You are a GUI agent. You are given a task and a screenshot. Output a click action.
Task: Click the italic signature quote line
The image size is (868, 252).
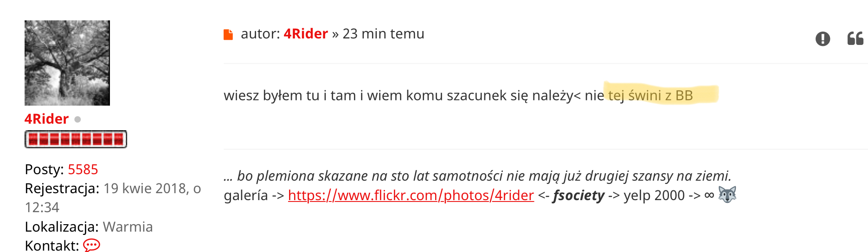pyautogui.click(x=477, y=176)
